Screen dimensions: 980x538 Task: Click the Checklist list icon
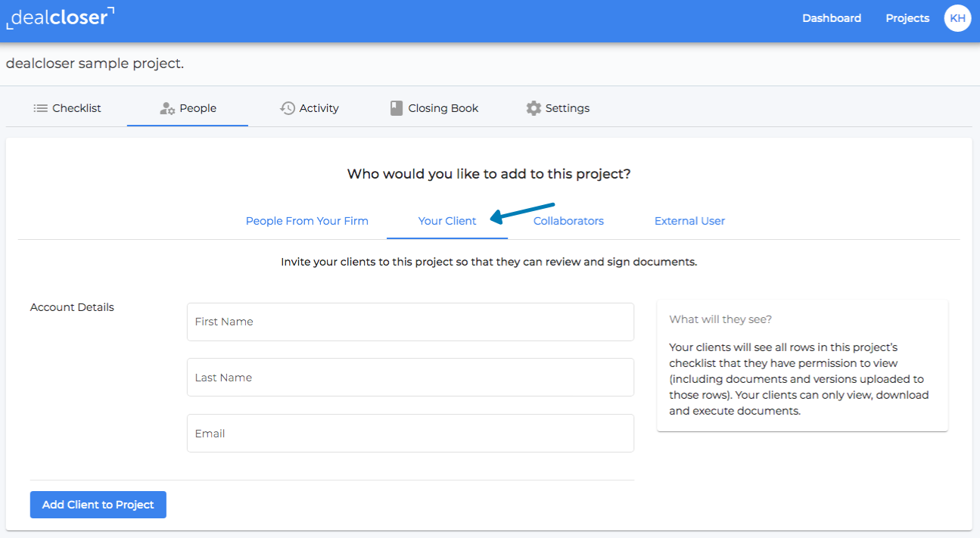point(40,108)
